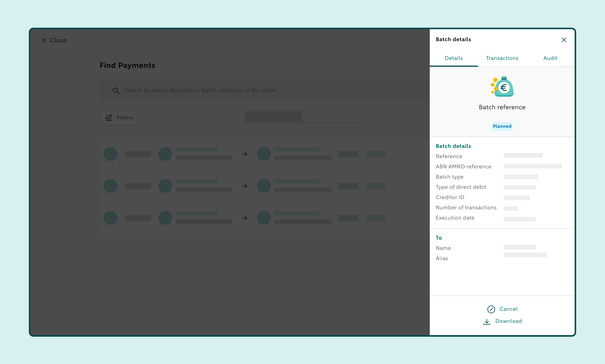The image size is (605, 364).
Task: Click the payments search field
Action: (x=264, y=90)
